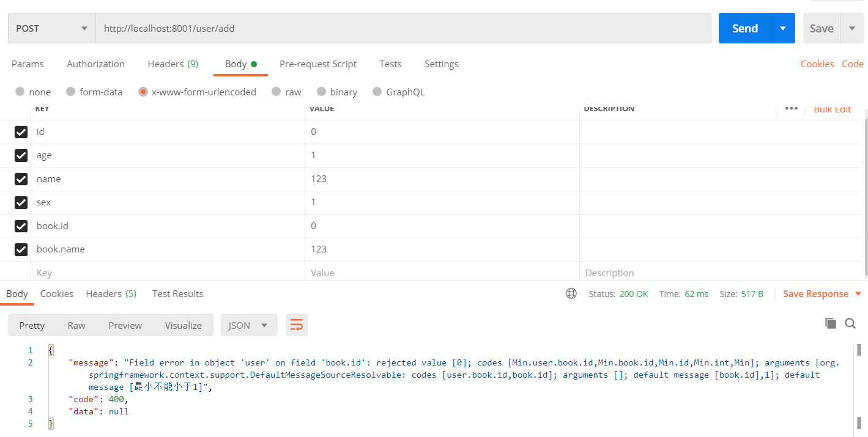Screen dimensions: 868x437
Task: Copy the response body to clipboard
Action: pos(831,323)
